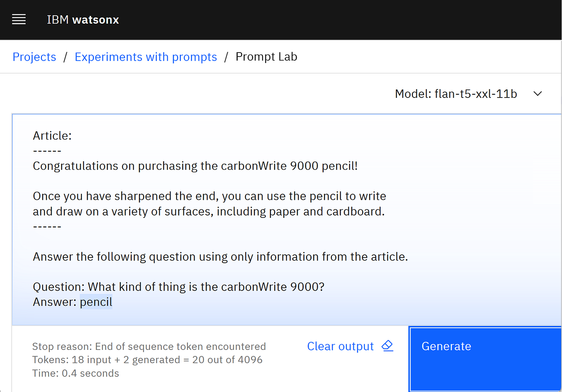Select the Prompt Lab breadcrumb item

(266, 57)
